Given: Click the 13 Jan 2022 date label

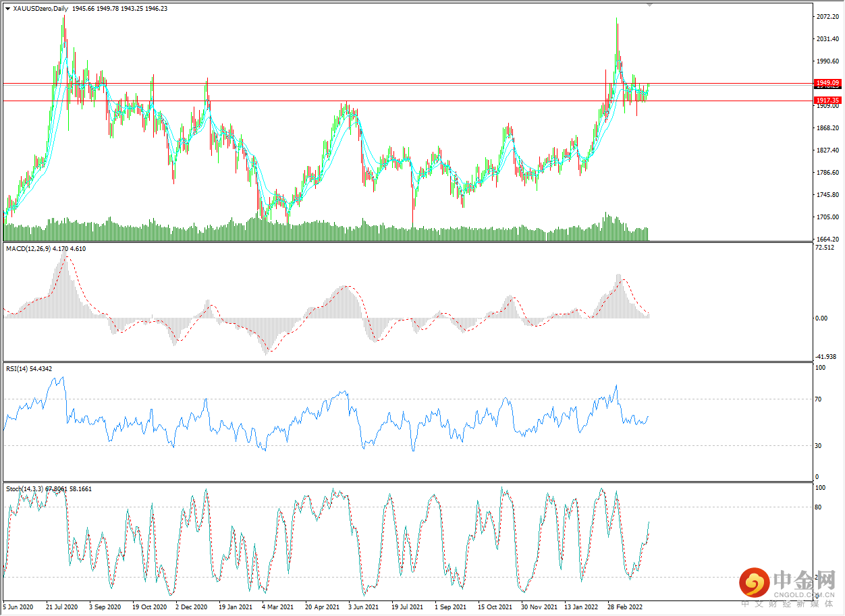Looking at the screenshot, I should click(x=581, y=607).
